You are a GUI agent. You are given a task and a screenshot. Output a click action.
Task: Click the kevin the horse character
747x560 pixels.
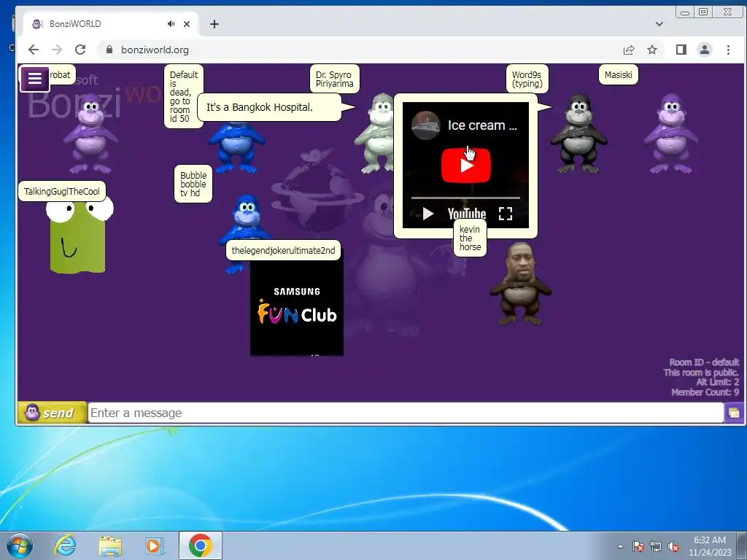click(521, 284)
